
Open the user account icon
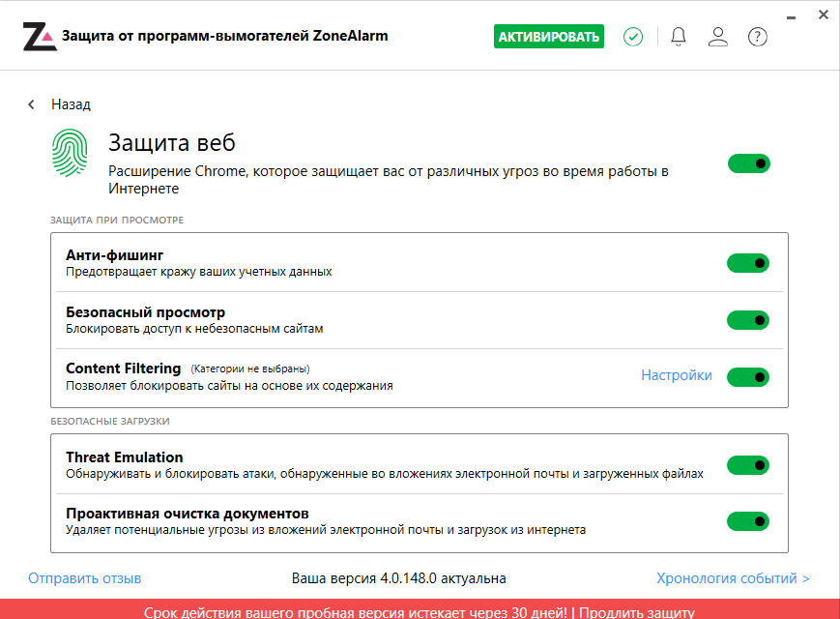point(718,37)
